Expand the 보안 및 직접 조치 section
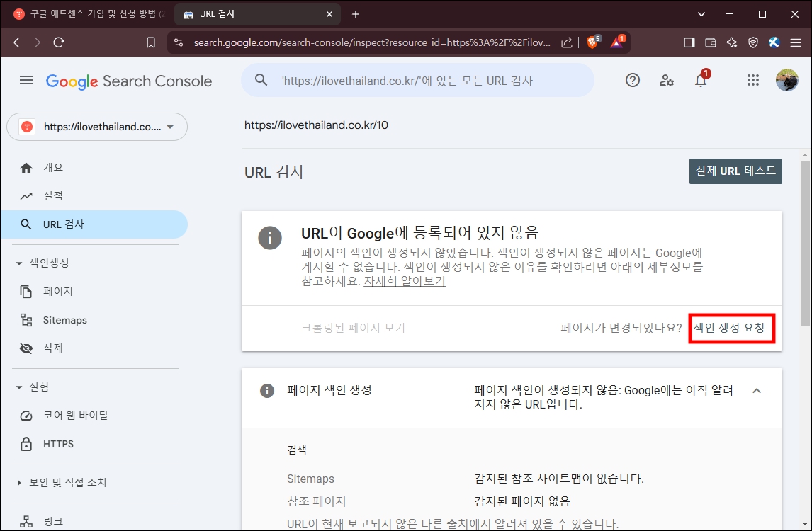Screen dimensions: 812x531 point(19,483)
